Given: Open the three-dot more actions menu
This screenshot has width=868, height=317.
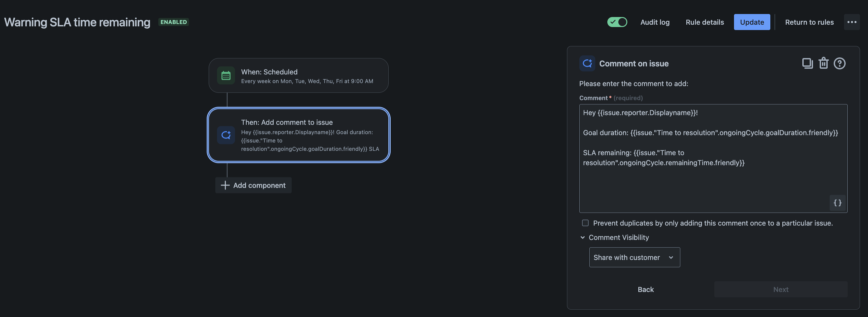Looking at the screenshot, I should tap(851, 22).
